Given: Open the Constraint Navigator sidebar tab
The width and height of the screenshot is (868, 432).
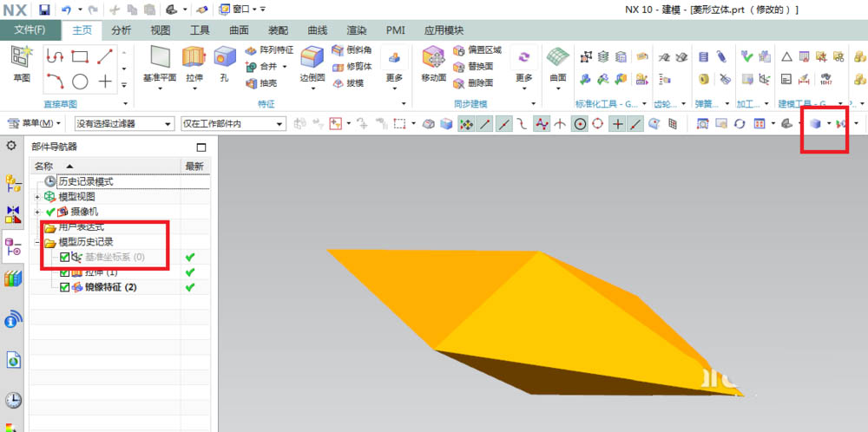Looking at the screenshot, I should click(13, 214).
